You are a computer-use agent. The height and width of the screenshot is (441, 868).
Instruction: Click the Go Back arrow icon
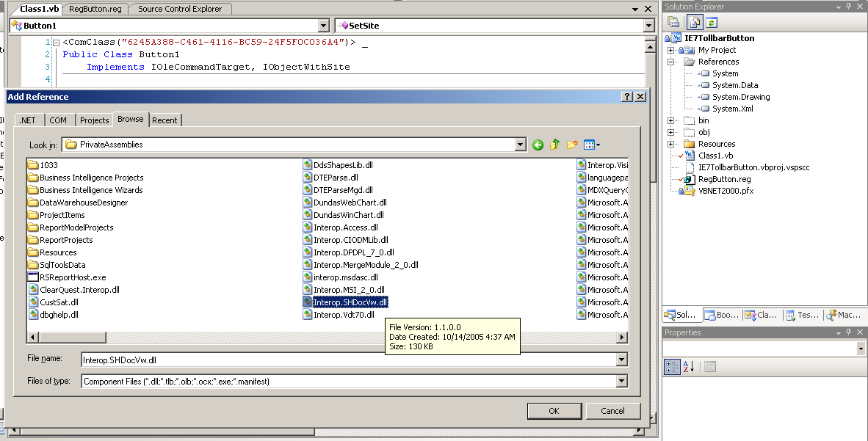click(x=538, y=145)
